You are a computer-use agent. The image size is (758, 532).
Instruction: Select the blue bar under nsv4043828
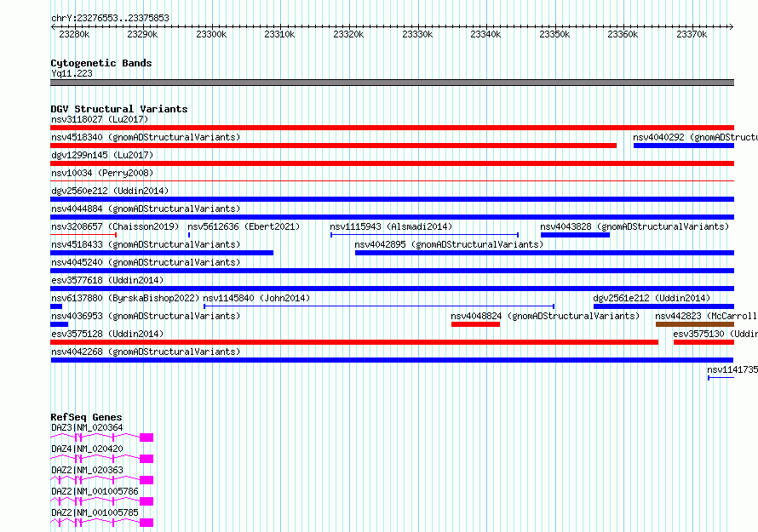tap(575, 235)
